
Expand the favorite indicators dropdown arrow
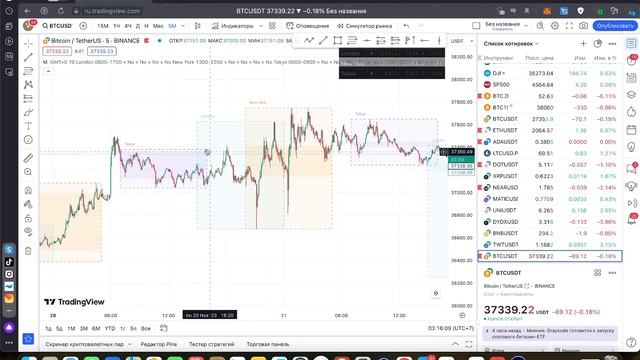[x=261, y=26]
